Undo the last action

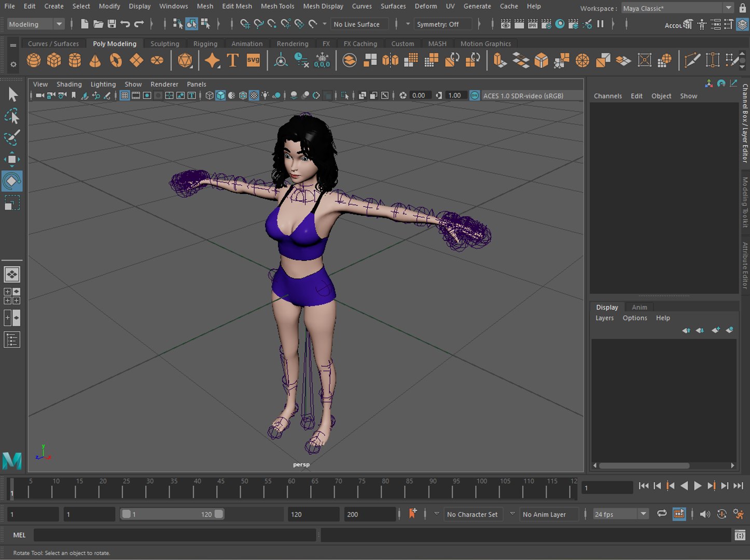coord(125,24)
